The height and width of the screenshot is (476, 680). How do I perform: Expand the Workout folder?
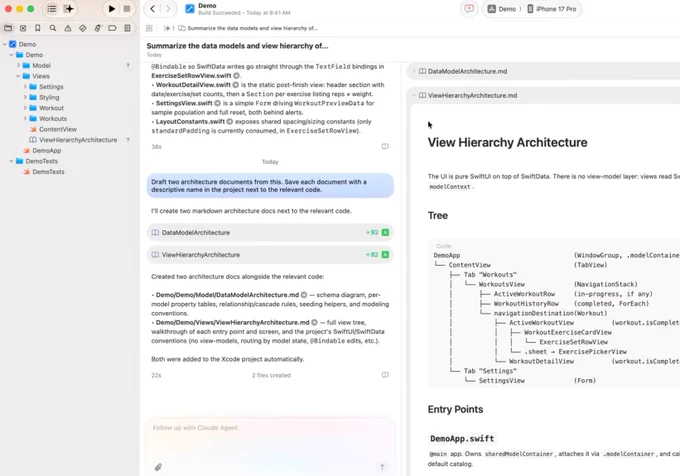pyautogui.click(x=25, y=108)
